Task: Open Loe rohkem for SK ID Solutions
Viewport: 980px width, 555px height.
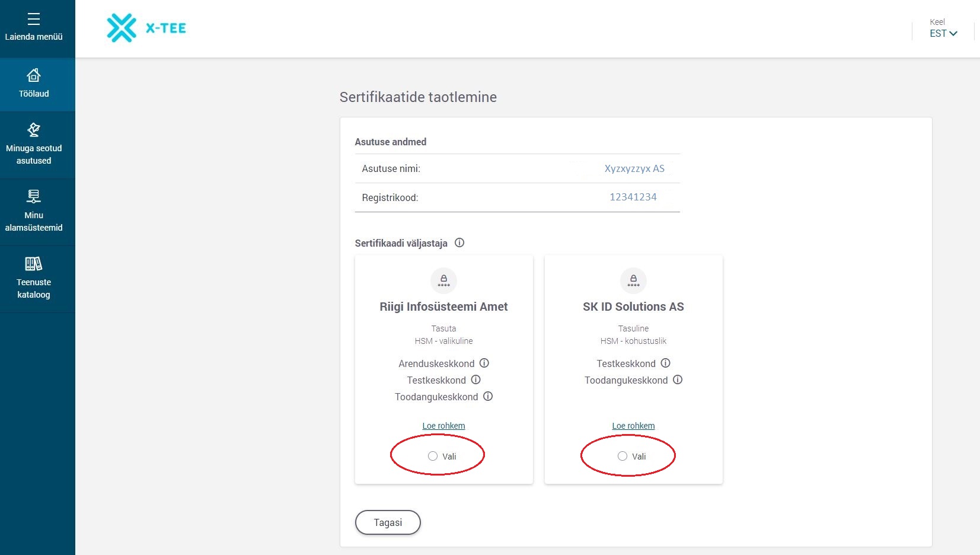Action: click(x=633, y=426)
